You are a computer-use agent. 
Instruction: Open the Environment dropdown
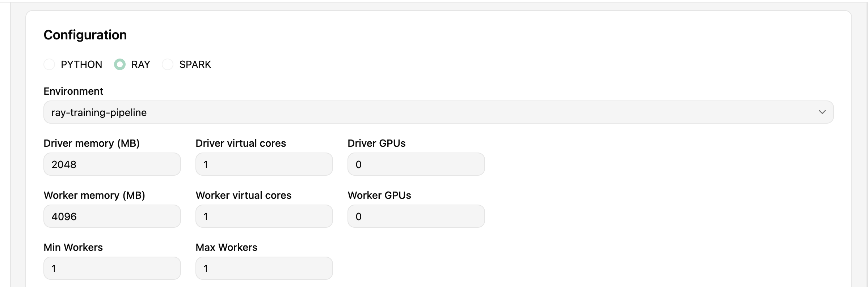[x=438, y=112]
